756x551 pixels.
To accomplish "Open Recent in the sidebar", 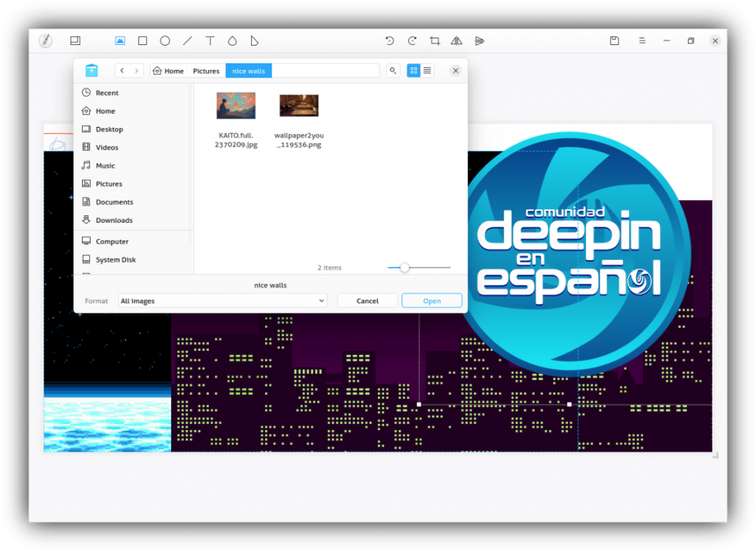I will (x=134, y=93).
